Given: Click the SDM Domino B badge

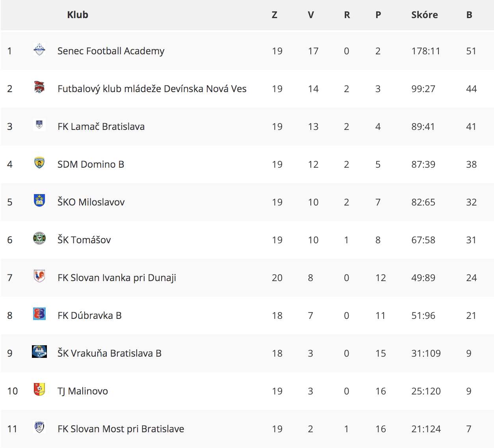Looking at the screenshot, I should pos(39,163).
